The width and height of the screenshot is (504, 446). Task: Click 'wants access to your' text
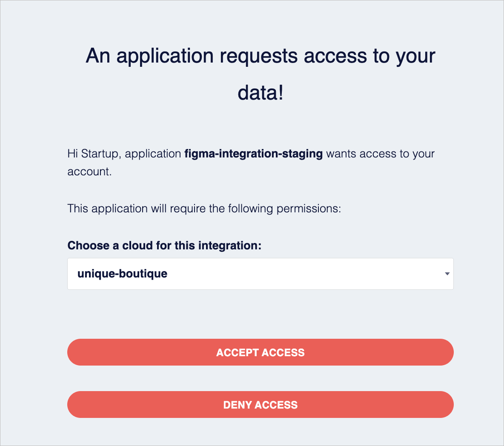click(x=380, y=154)
